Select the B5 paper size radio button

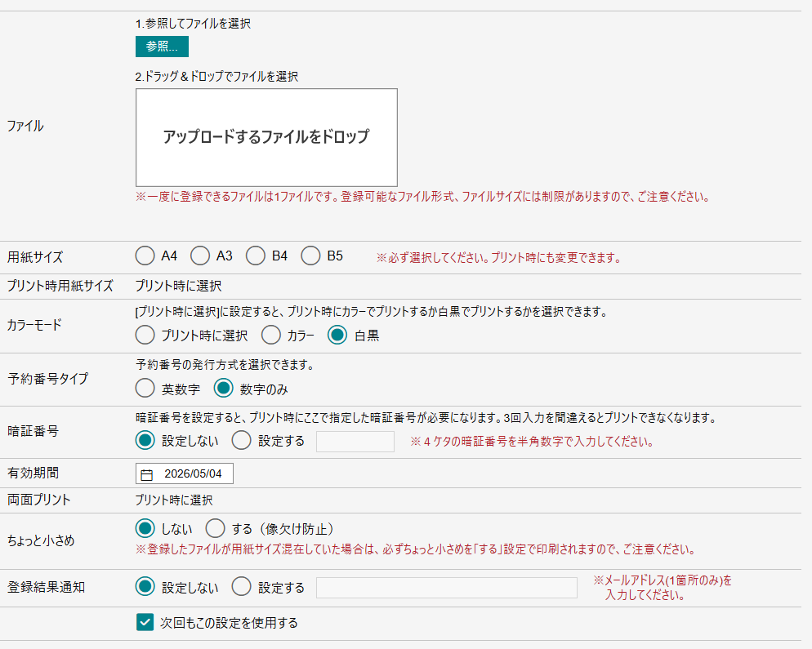[x=310, y=256]
